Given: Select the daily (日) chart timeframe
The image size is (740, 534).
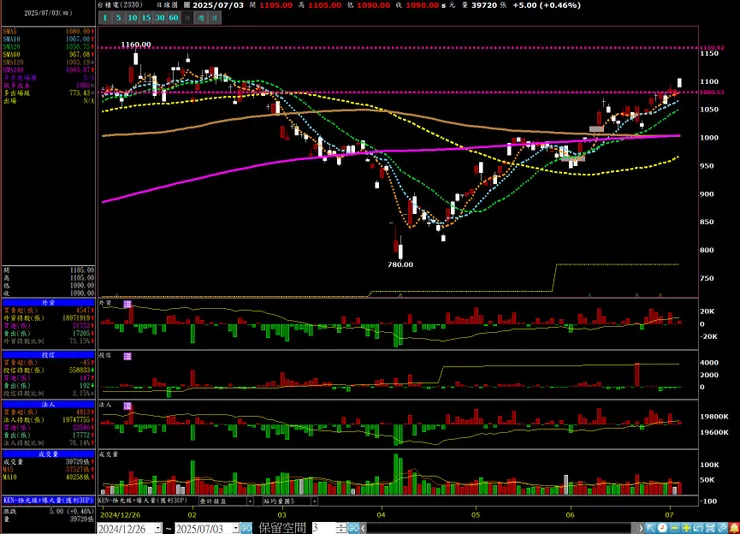Looking at the screenshot, I should coord(187,18).
